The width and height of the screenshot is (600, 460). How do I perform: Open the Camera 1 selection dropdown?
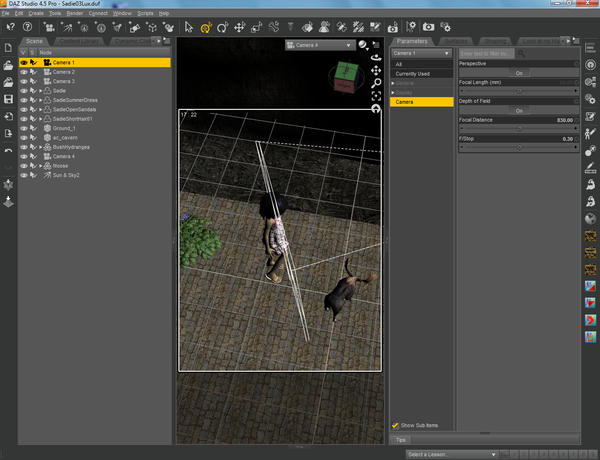click(x=420, y=52)
